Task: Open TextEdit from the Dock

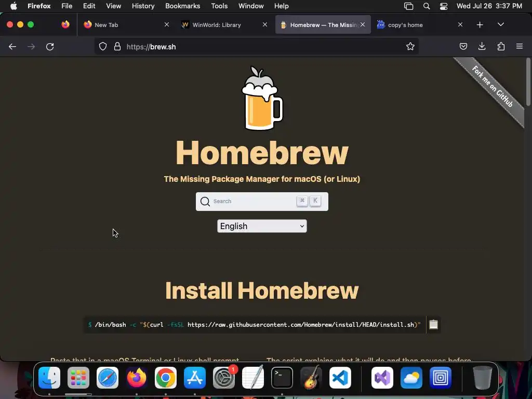Action: point(253,378)
